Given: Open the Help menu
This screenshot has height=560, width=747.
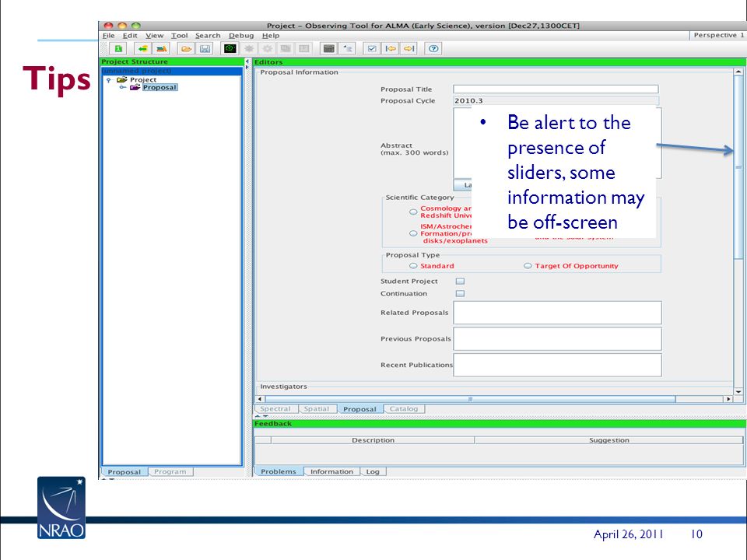Looking at the screenshot, I should (271, 36).
